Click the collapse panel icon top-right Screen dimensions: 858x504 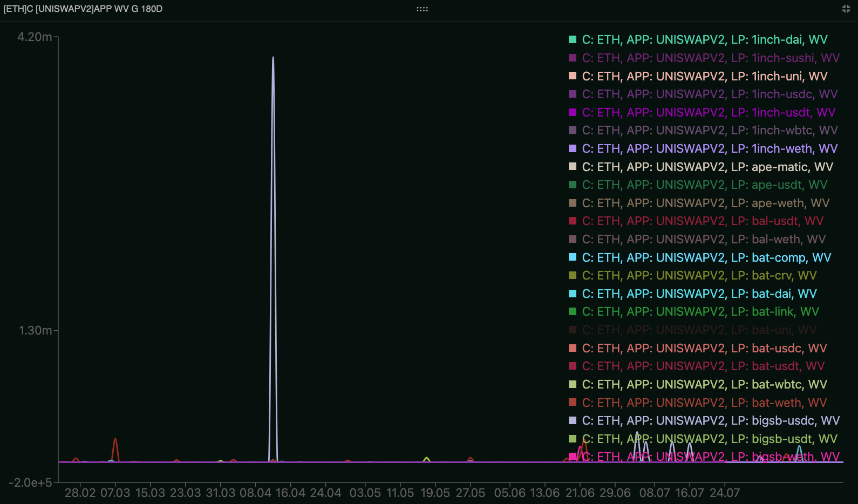tap(846, 9)
